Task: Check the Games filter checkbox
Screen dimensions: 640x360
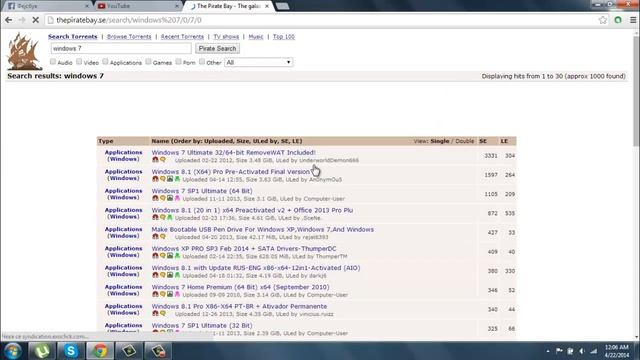Action: coord(148,62)
